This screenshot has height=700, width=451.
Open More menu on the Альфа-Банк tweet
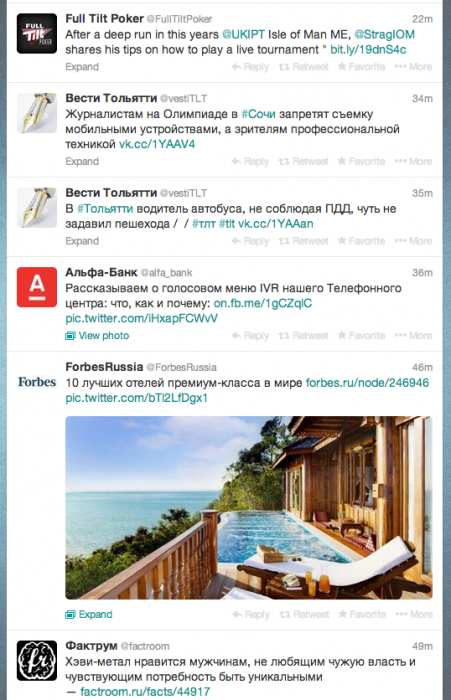(x=413, y=336)
